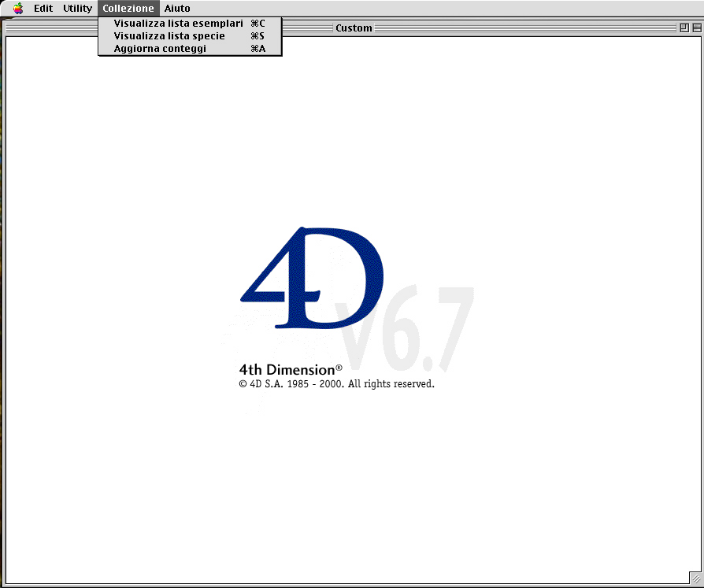The width and height of the screenshot is (704, 588).
Task: Open the Edit menu
Action: (x=43, y=8)
